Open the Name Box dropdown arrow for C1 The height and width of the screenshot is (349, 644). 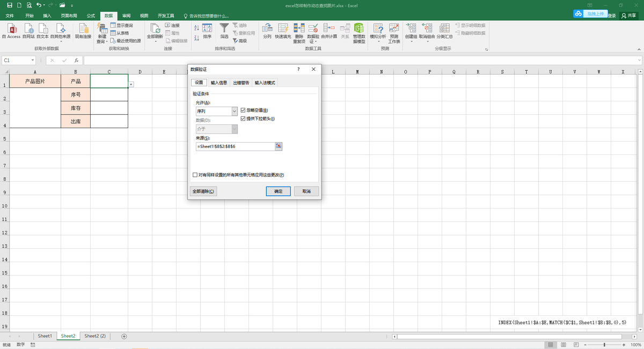(33, 61)
